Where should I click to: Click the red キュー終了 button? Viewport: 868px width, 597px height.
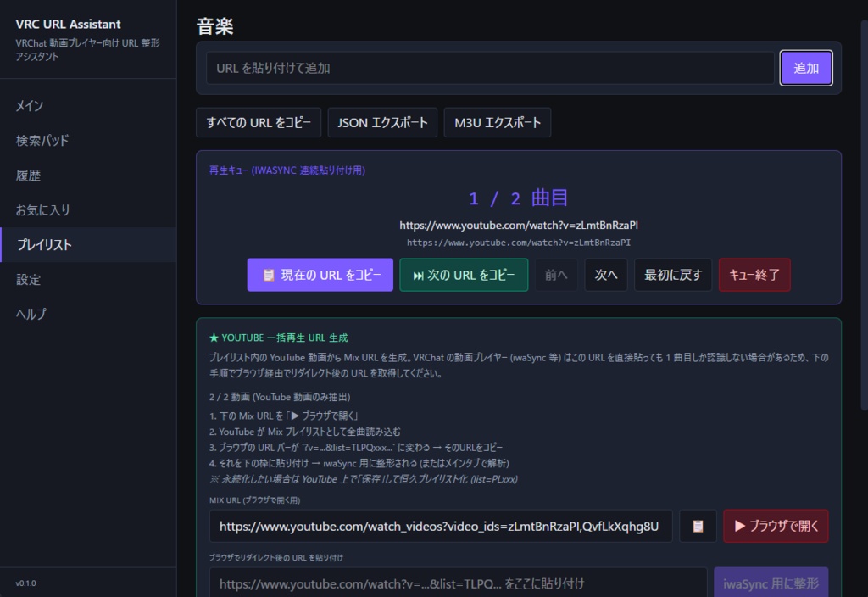coord(754,275)
